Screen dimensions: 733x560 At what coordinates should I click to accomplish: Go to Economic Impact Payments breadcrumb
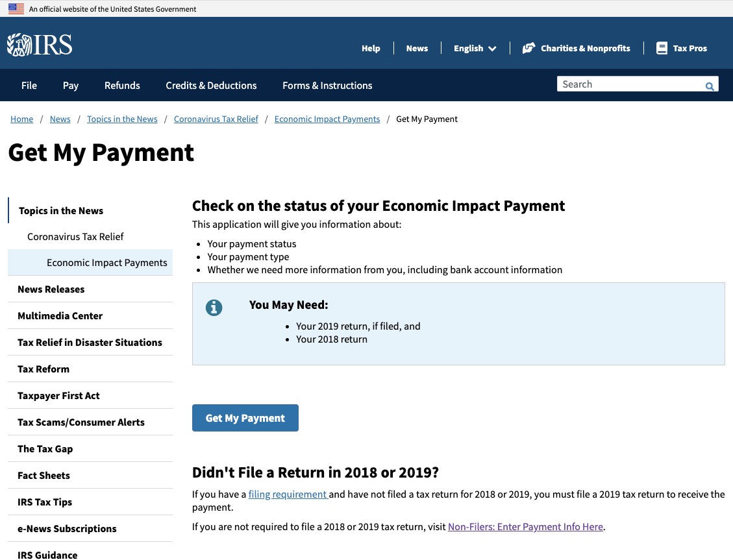point(327,119)
